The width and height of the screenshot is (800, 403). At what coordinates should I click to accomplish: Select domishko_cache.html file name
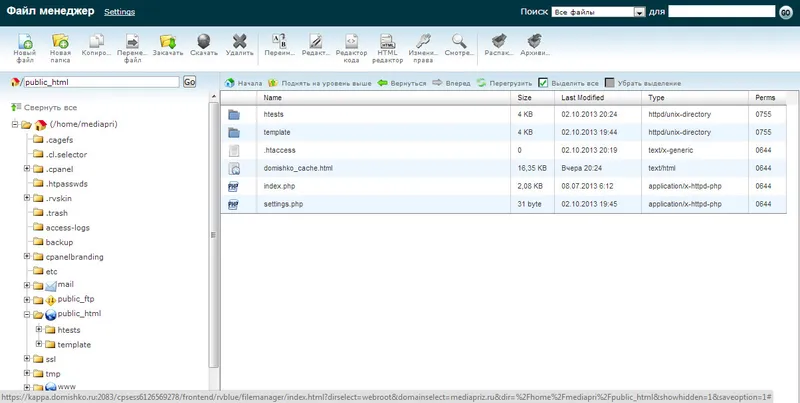pyautogui.click(x=298, y=168)
